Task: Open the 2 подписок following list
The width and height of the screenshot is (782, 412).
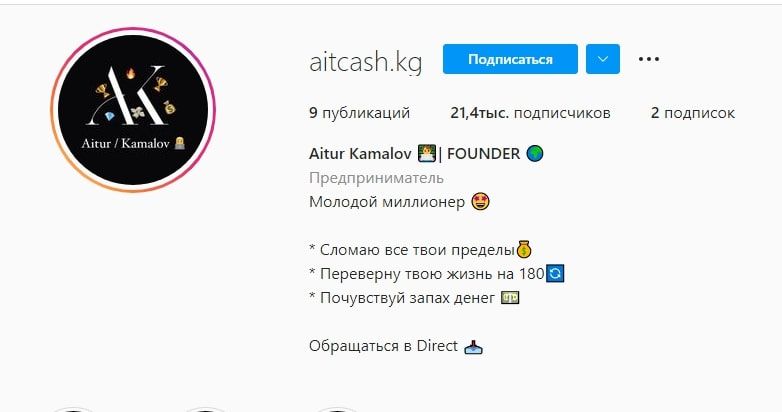Action: [x=692, y=113]
